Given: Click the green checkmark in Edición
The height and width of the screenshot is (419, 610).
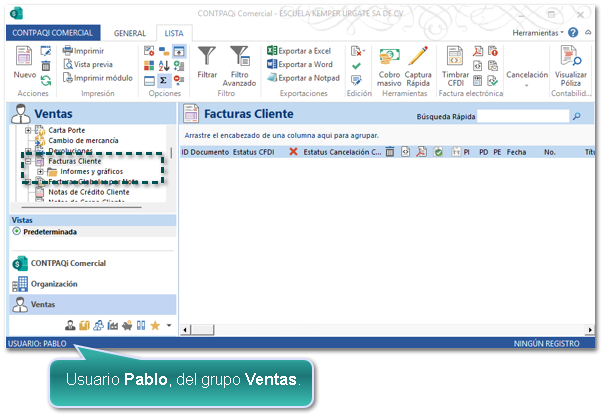Looking at the screenshot, I should (x=356, y=66).
